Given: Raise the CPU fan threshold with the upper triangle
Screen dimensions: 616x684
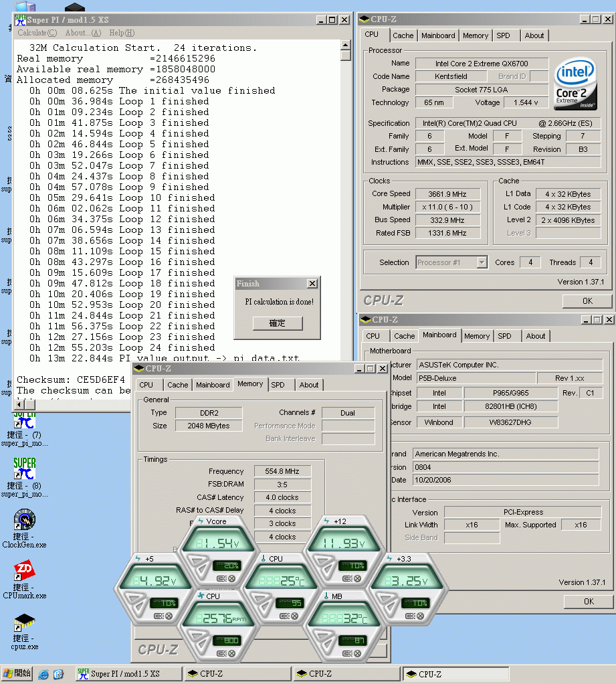Looking at the screenshot, I should [196, 636].
